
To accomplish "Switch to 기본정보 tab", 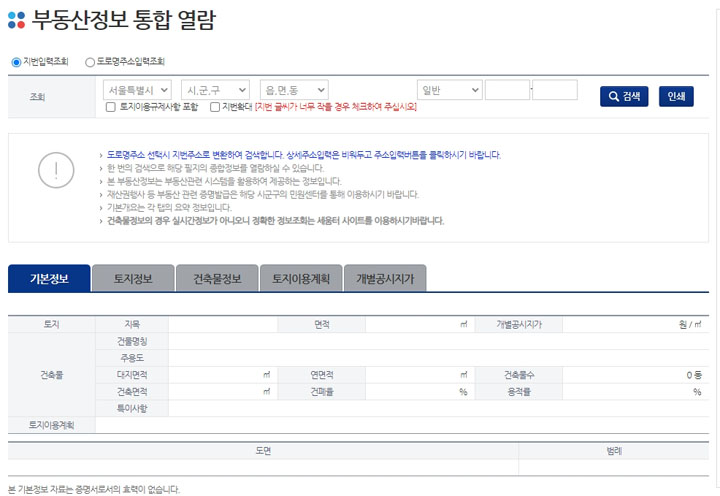I will (49, 278).
